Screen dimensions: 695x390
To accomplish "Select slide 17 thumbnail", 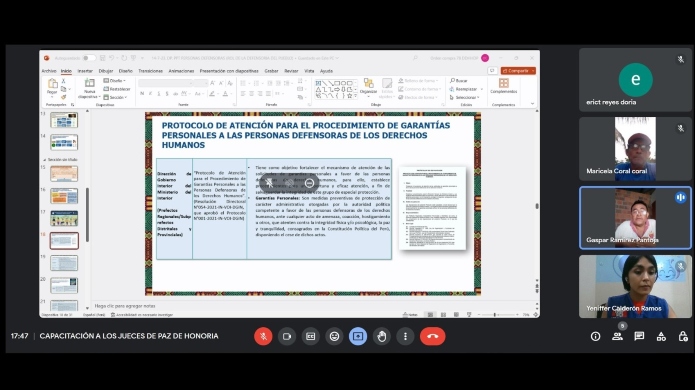I will pos(64,218).
